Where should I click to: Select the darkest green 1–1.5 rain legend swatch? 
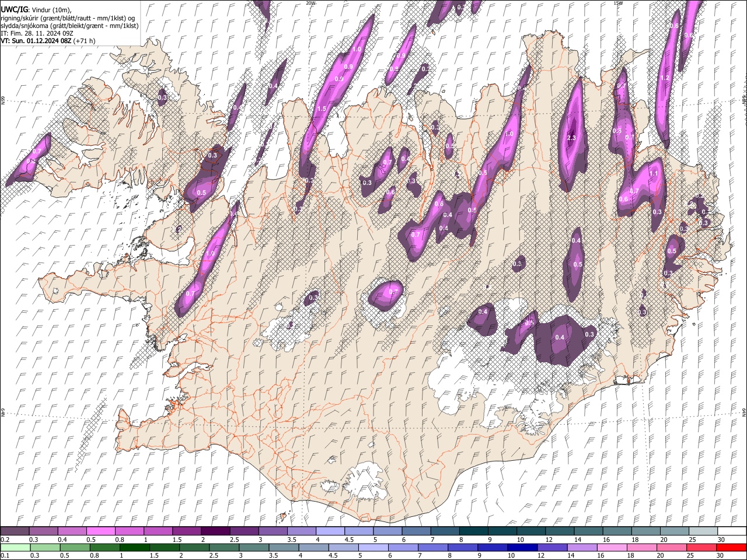coord(135,547)
